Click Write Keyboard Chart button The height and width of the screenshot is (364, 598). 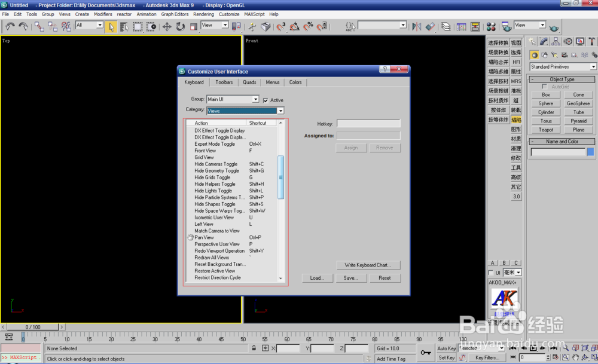point(368,265)
